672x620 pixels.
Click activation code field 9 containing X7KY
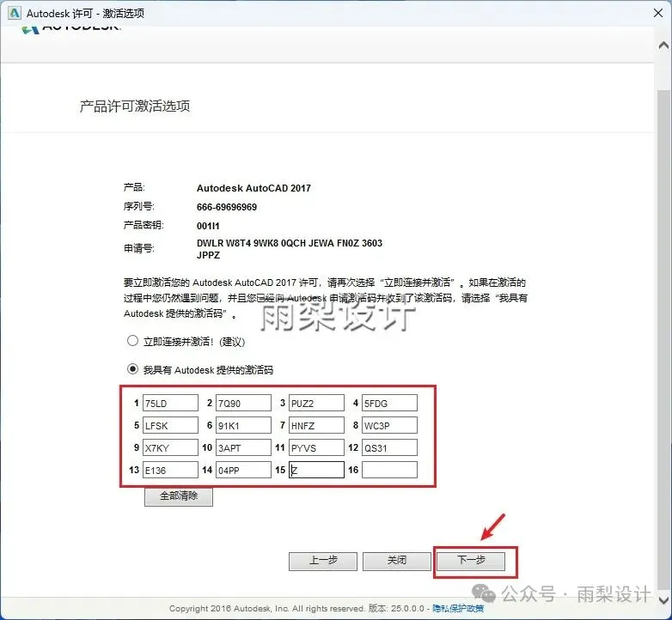tap(170, 448)
